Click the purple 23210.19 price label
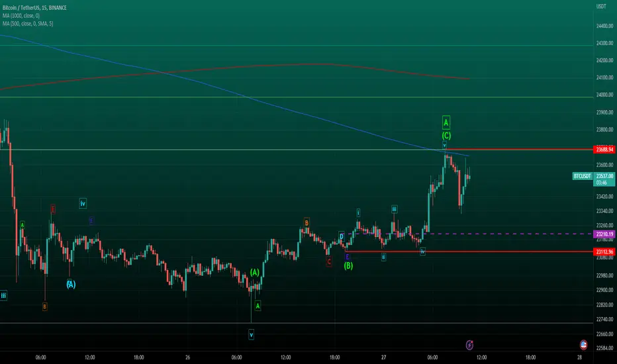This screenshot has height=364, width=617. pyautogui.click(x=605, y=234)
